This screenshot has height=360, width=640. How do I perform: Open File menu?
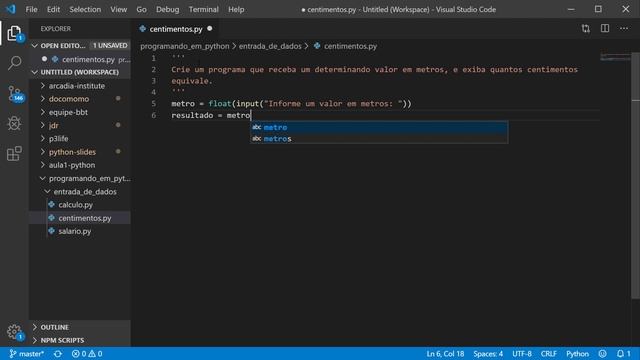click(31, 9)
